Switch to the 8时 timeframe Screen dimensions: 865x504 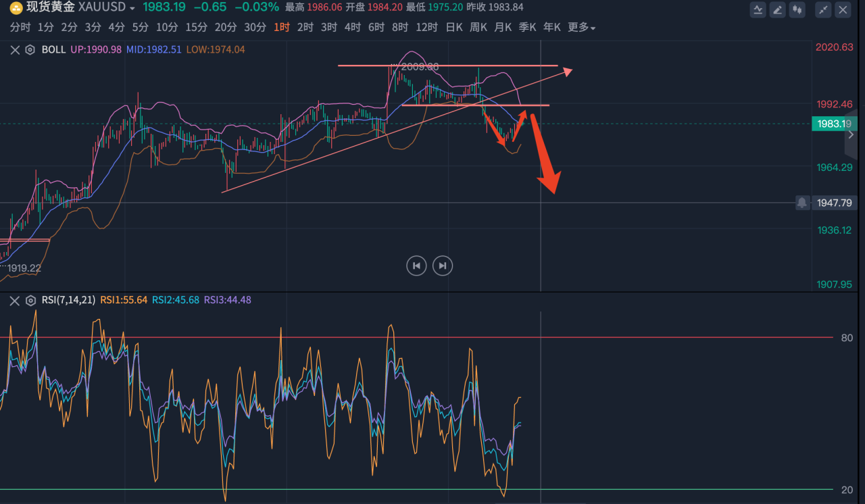[x=400, y=28]
